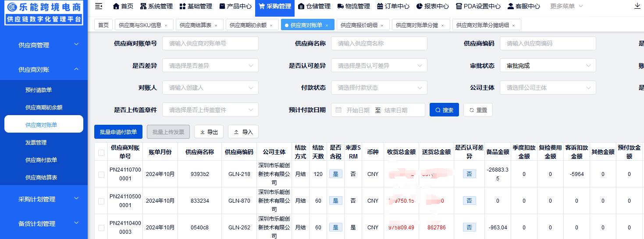The width and height of the screenshot is (644, 239).
Task: Click the 搜索 search button
Action: [x=444, y=110]
